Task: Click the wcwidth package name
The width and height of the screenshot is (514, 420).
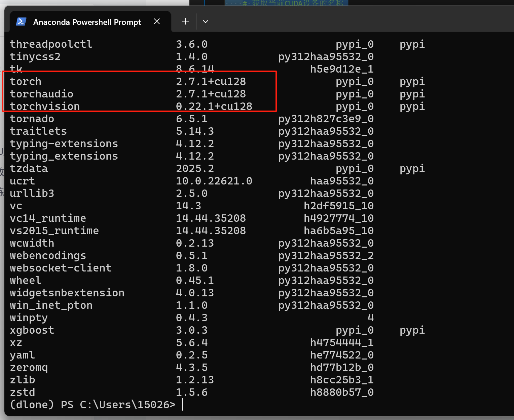Action: coord(32,243)
